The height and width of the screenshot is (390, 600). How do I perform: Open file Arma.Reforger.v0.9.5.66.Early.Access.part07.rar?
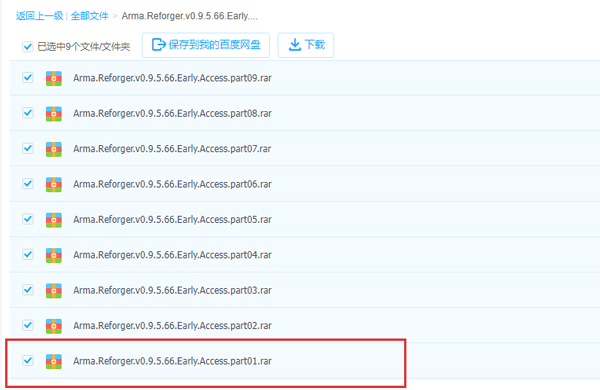(x=172, y=149)
